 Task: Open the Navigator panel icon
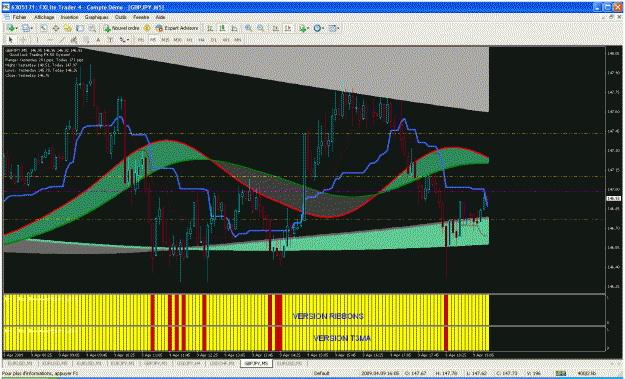(x=68, y=28)
